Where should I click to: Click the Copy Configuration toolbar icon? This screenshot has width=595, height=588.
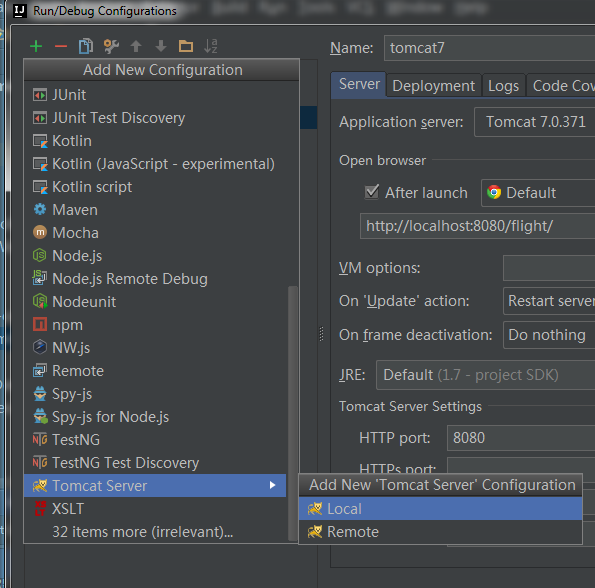[x=86, y=46]
